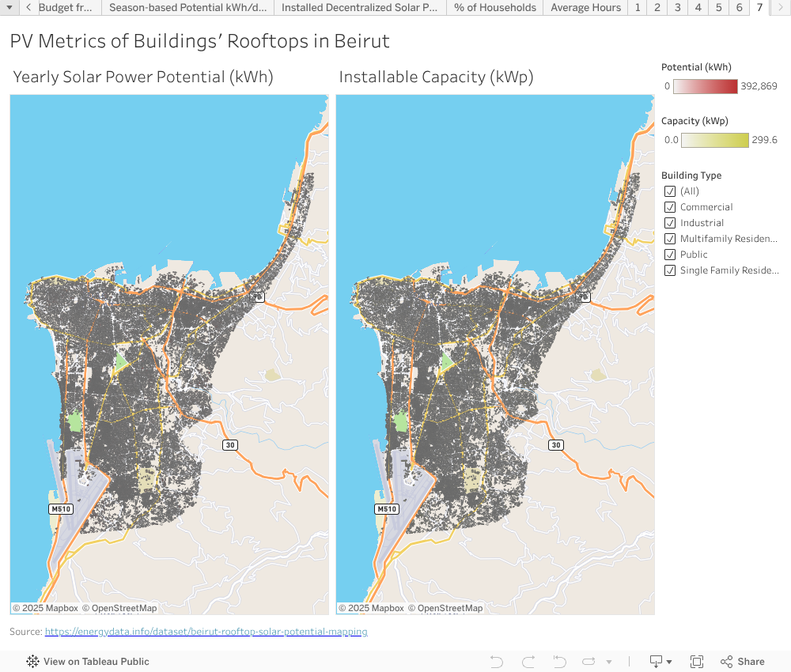Open the Download icon menu
The image size is (791, 672).
coord(660,662)
